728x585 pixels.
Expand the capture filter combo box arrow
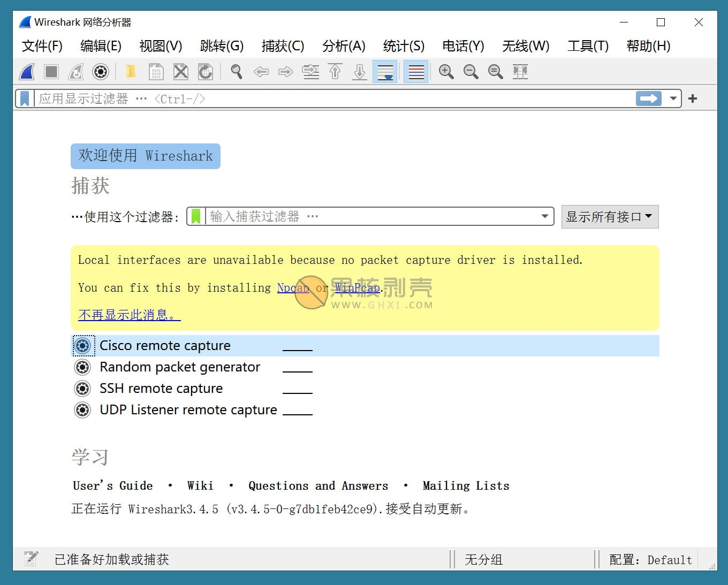[544, 216]
